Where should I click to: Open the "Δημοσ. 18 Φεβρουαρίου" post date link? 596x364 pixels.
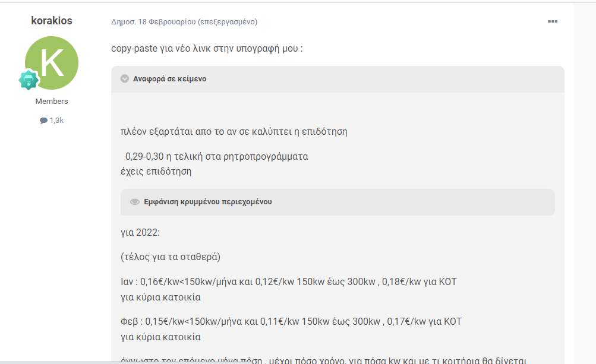[153, 22]
